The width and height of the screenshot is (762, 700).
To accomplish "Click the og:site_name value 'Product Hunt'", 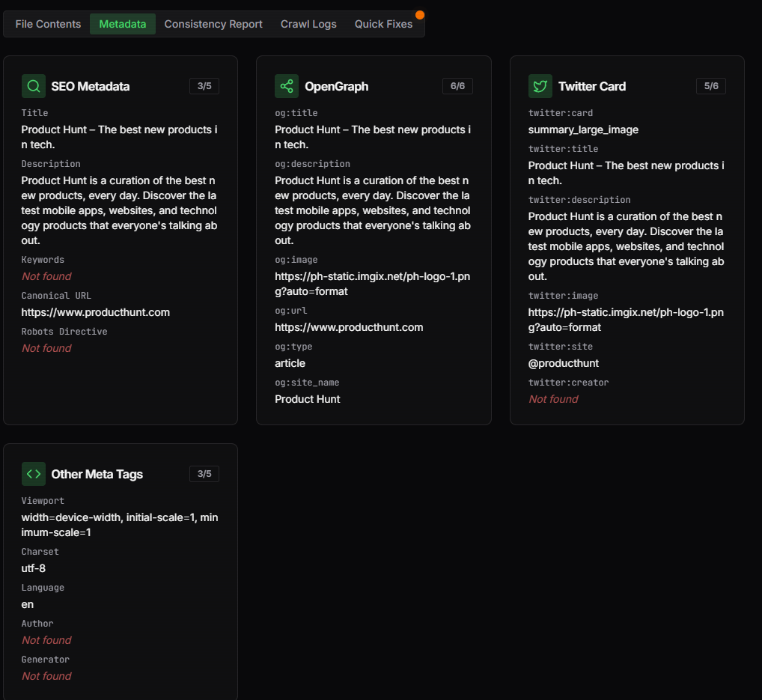I will (308, 399).
